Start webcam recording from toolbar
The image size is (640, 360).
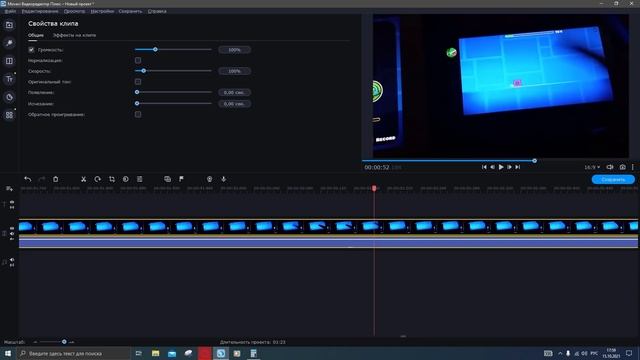(x=209, y=179)
